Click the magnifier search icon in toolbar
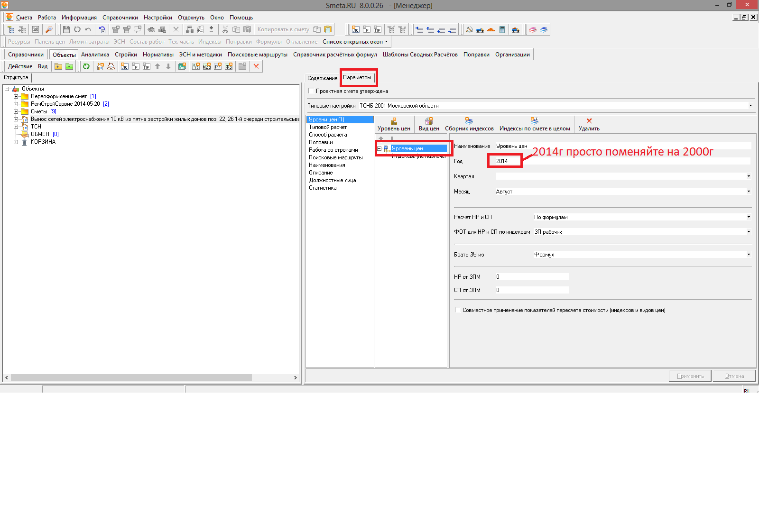This screenshot has width=759, height=532. point(49,29)
